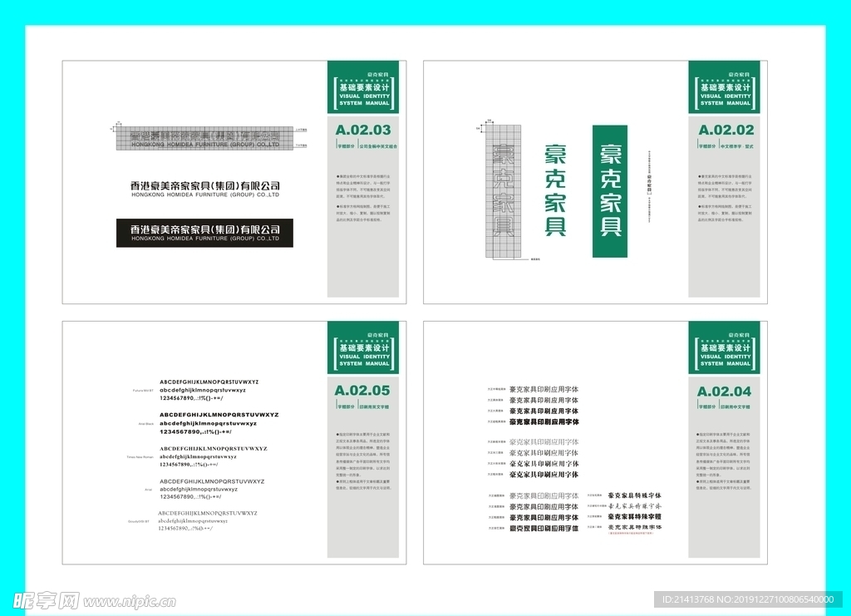Select the green vertical 豪克家具 banner

610,191
